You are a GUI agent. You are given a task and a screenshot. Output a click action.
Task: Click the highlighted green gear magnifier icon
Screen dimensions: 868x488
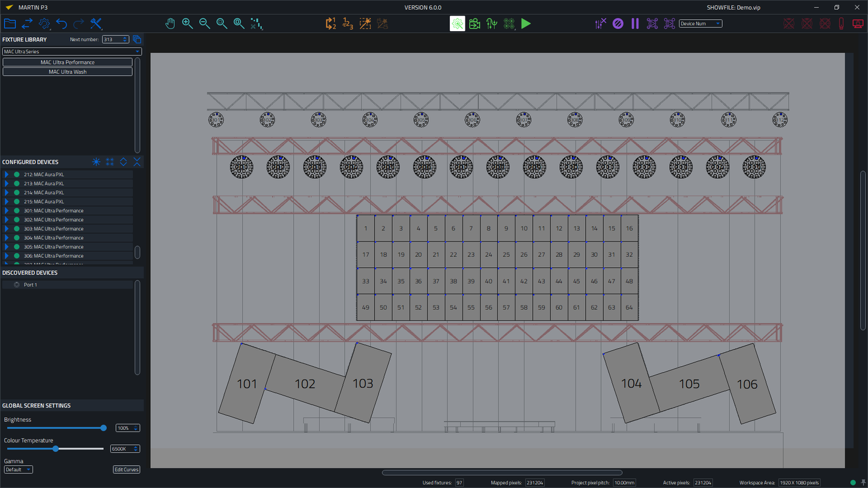click(458, 23)
